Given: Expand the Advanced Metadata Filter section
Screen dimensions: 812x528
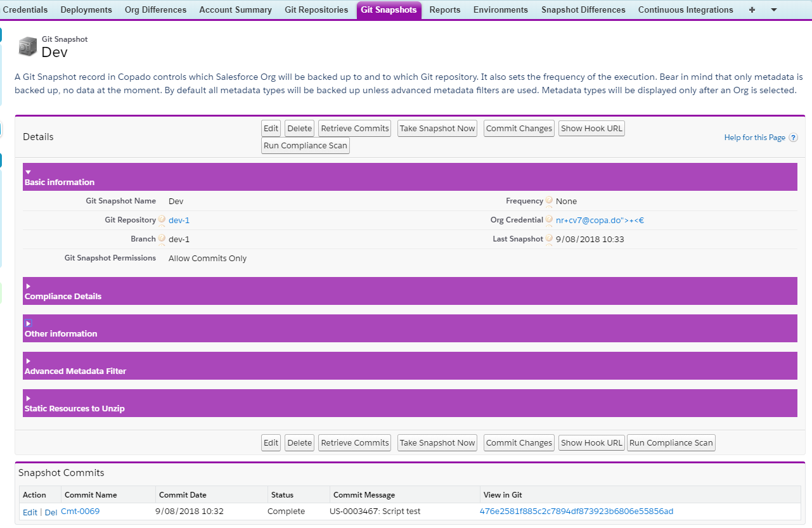Looking at the screenshot, I should tap(28, 361).
